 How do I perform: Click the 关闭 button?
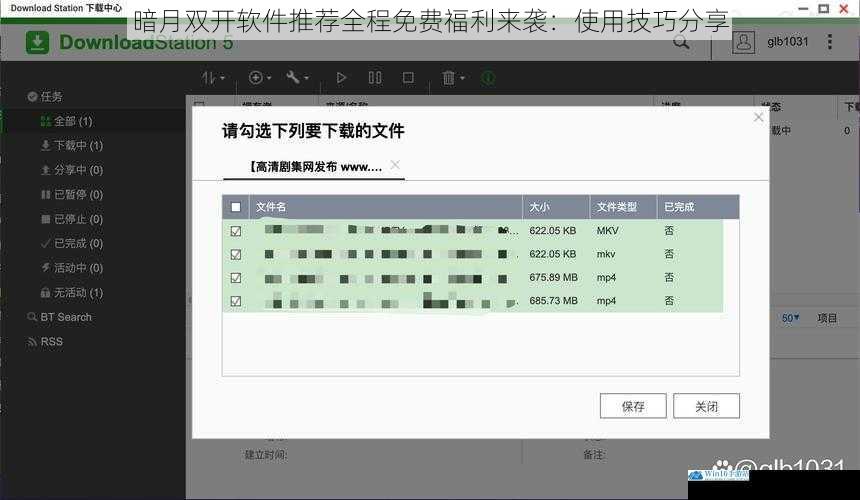(706, 406)
